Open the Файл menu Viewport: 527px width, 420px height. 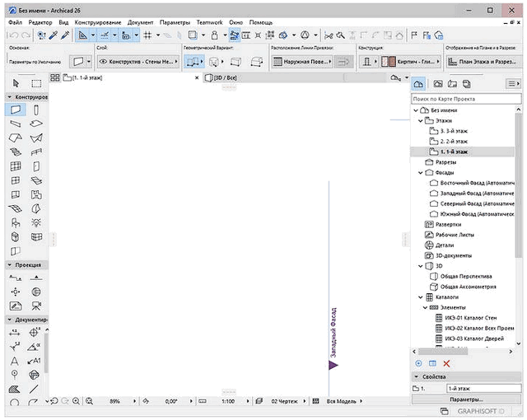(15, 22)
